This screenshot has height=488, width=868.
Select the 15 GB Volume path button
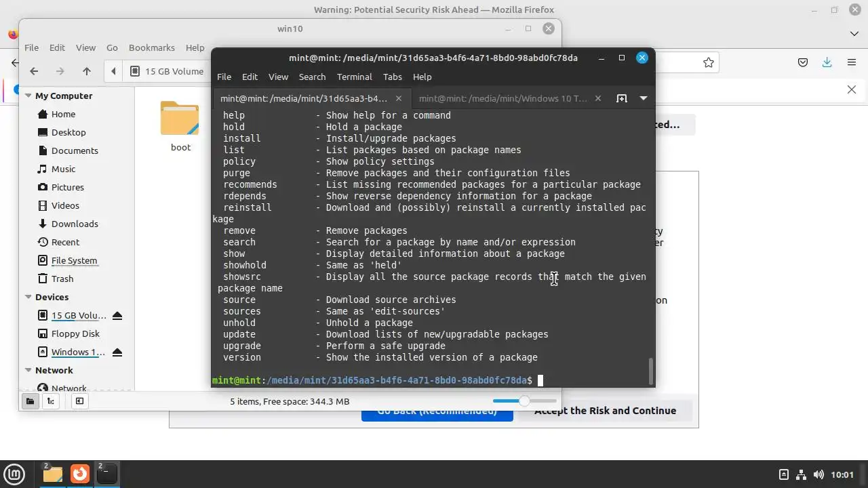[167, 71]
